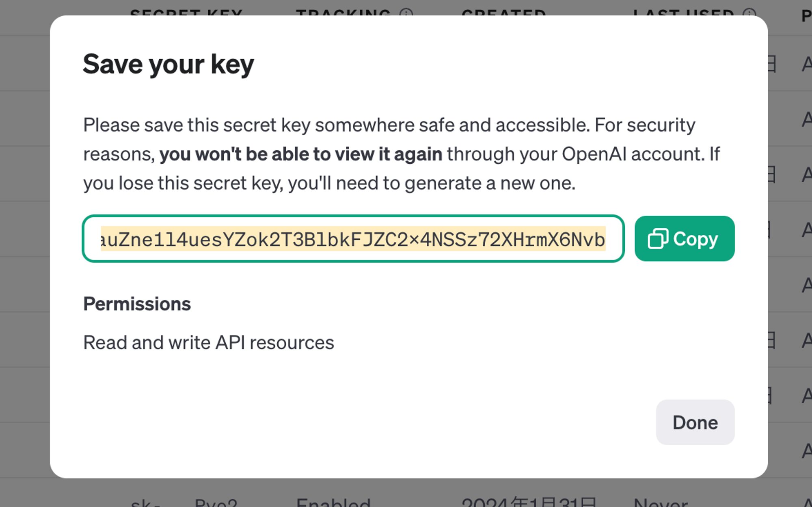Click the 'Save your key' dialog title
This screenshot has height=507, width=812.
[x=168, y=64]
